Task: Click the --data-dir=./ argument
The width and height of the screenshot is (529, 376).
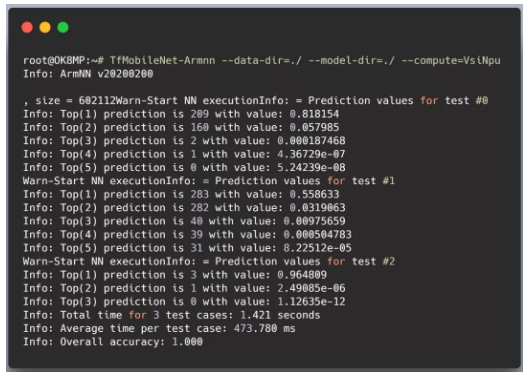Action: click(261, 60)
